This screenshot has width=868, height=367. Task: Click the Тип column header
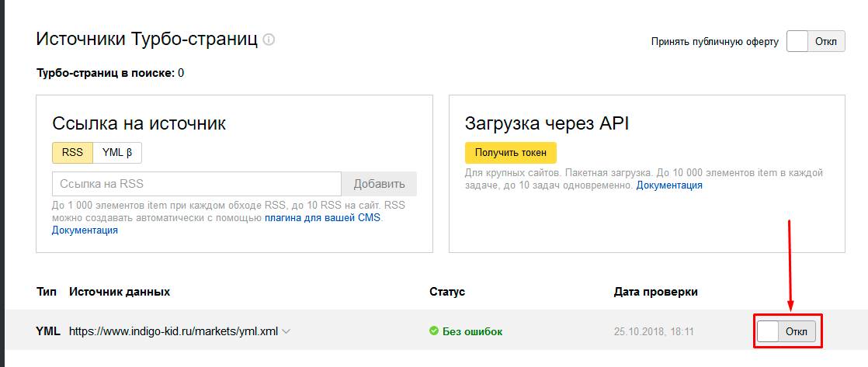click(x=47, y=292)
